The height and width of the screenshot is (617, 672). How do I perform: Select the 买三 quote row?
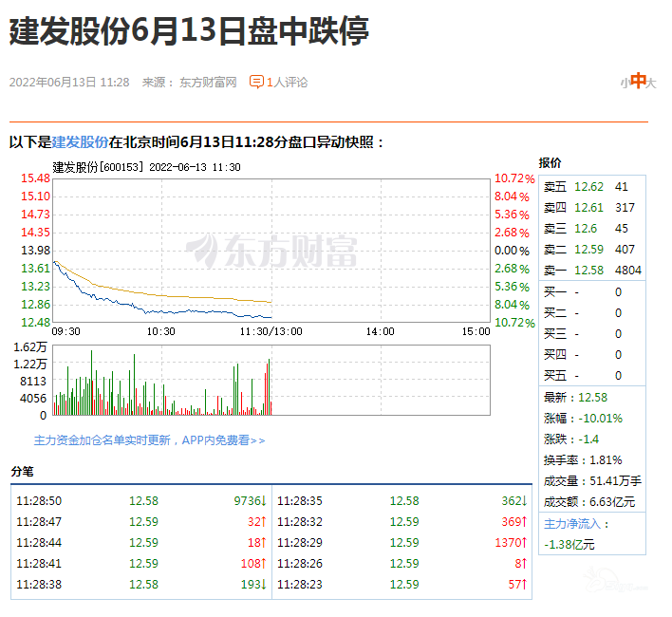(592, 334)
